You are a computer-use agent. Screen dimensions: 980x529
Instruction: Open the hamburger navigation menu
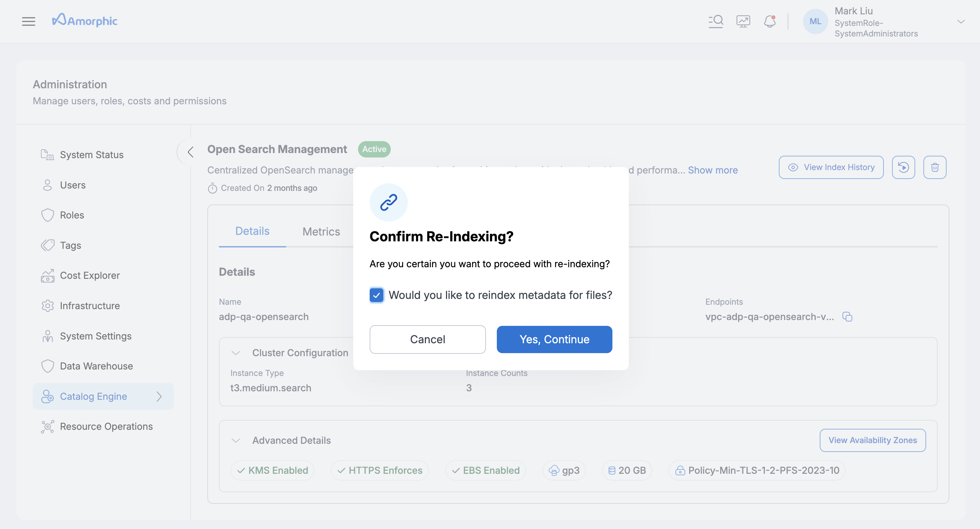[29, 21]
